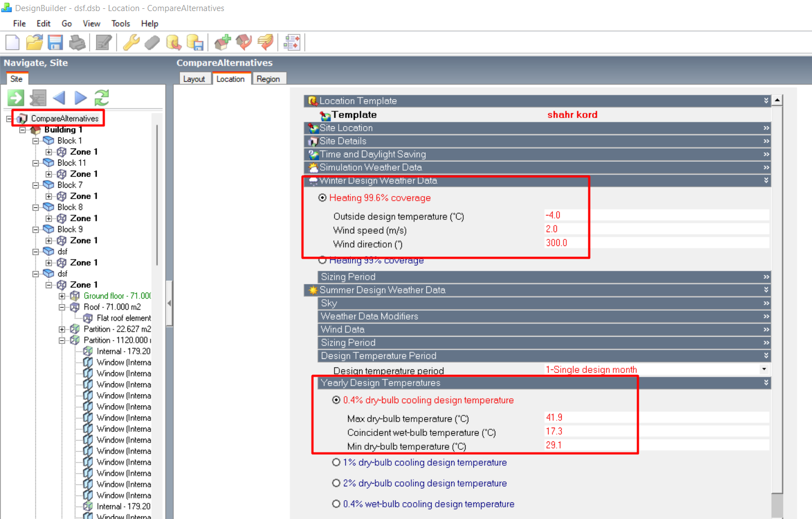Select 0.4% dry-bulb cooling design temperature
812x519 pixels.
pos(336,400)
